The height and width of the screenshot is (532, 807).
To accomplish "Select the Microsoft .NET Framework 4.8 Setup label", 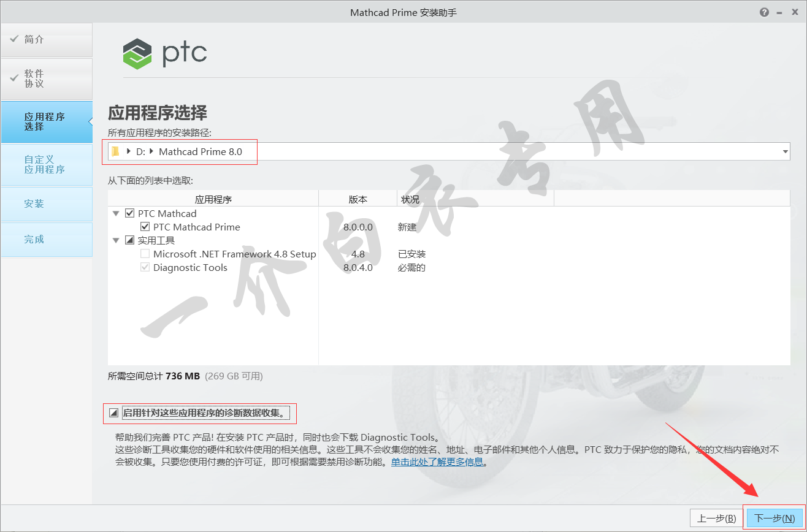I will (235, 254).
